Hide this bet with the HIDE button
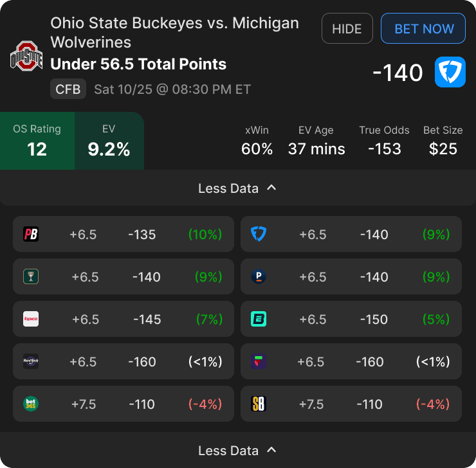476x468 pixels. tap(347, 28)
